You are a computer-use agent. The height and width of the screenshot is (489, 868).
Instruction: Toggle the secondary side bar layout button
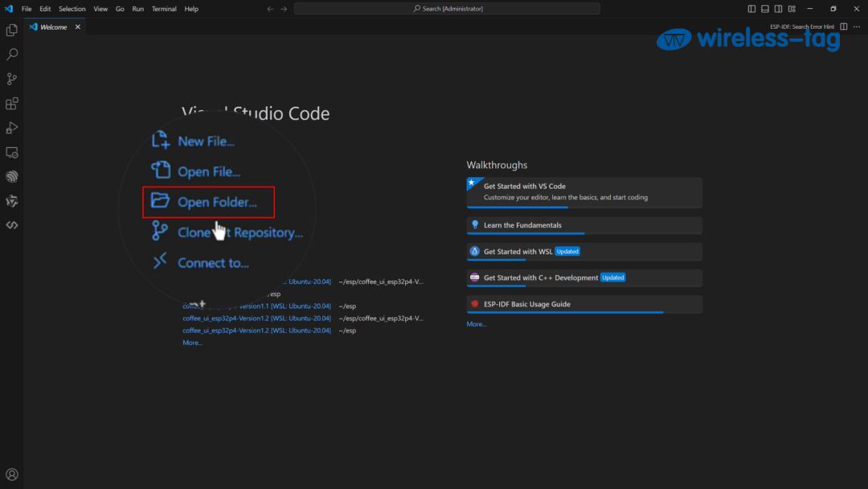tap(779, 9)
